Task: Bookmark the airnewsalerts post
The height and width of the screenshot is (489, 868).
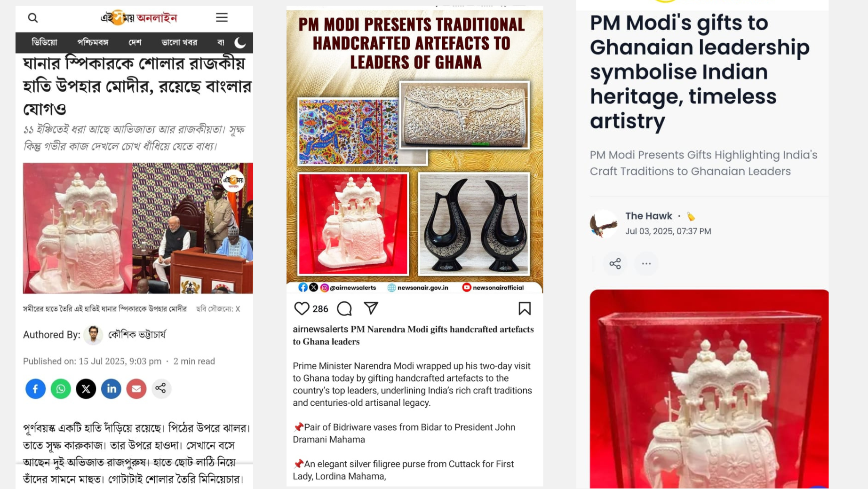Action: pyautogui.click(x=525, y=308)
